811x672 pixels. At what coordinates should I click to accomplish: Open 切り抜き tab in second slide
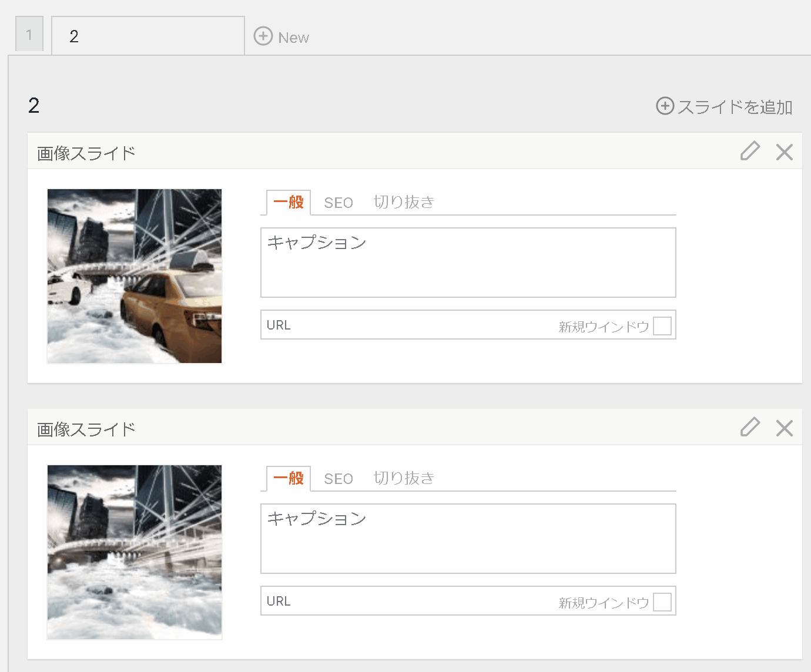pyautogui.click(x=404, y=479)
